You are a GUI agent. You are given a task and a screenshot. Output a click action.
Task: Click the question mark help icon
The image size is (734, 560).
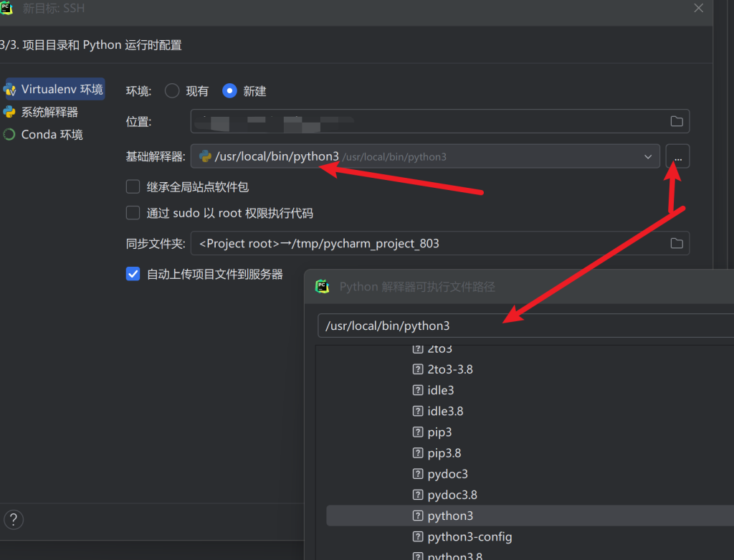coord(14,519)
